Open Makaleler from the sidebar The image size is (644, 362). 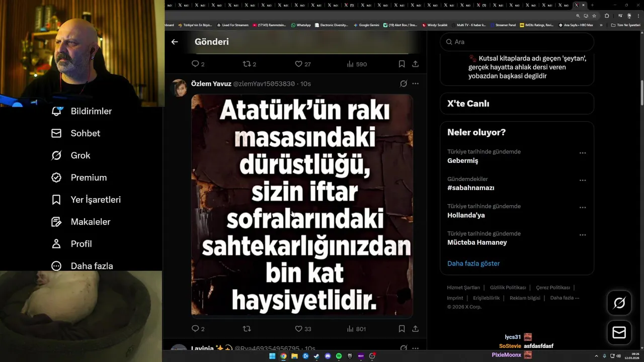point(80,222)
